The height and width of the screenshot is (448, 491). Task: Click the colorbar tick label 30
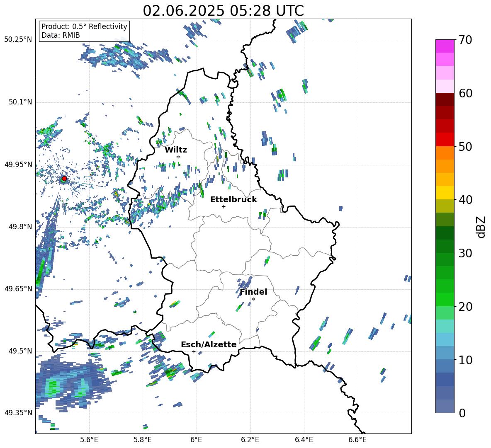465,253
